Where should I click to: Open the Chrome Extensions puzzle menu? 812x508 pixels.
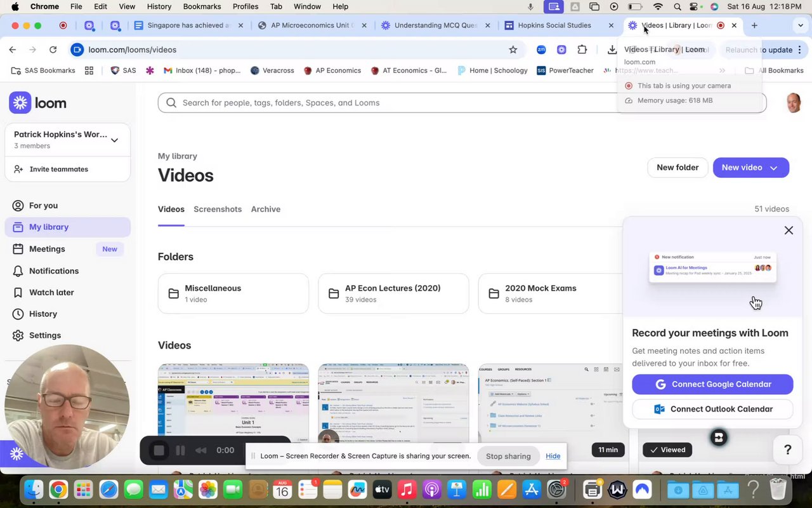(582, 50)
